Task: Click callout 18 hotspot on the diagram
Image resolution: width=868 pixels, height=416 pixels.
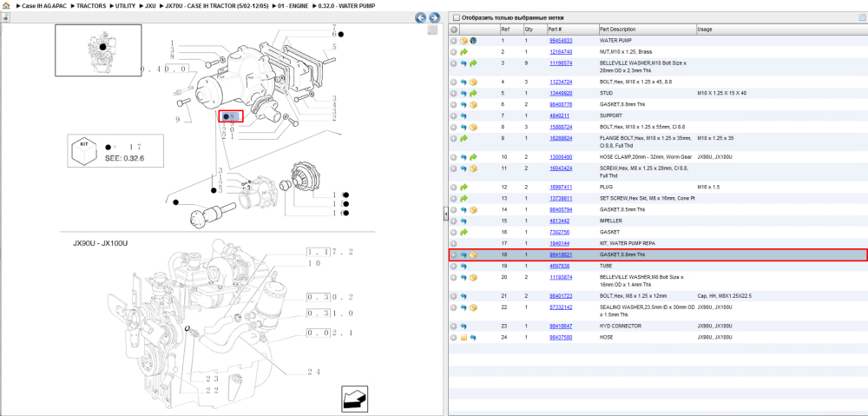Action: [x=231, y=116]
